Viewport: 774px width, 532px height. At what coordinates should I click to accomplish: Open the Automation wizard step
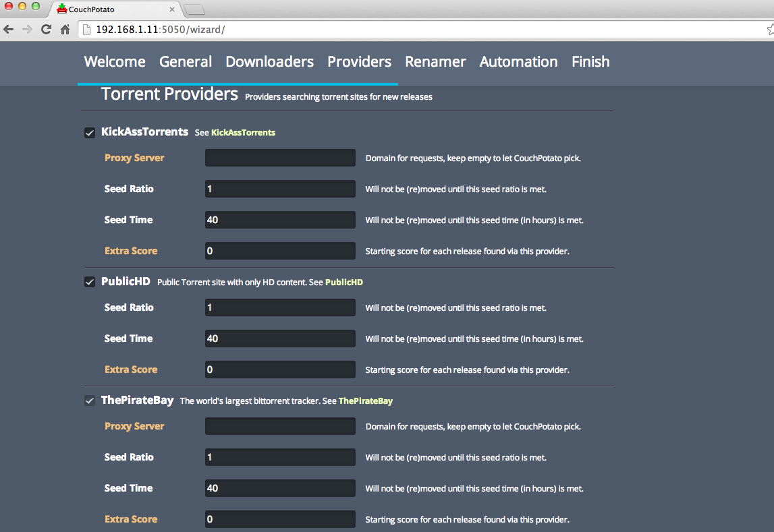518,61
